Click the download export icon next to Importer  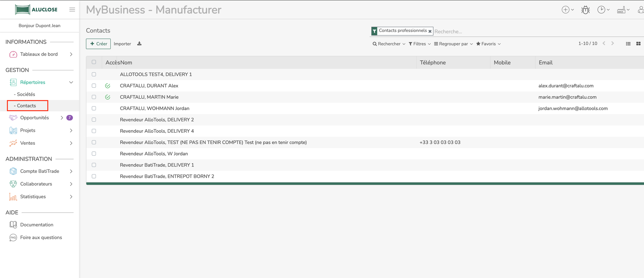[139, 44]
